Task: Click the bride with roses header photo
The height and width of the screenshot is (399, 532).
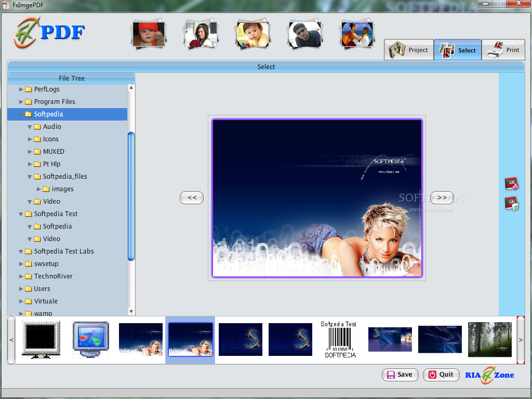Action: point(201,34)
